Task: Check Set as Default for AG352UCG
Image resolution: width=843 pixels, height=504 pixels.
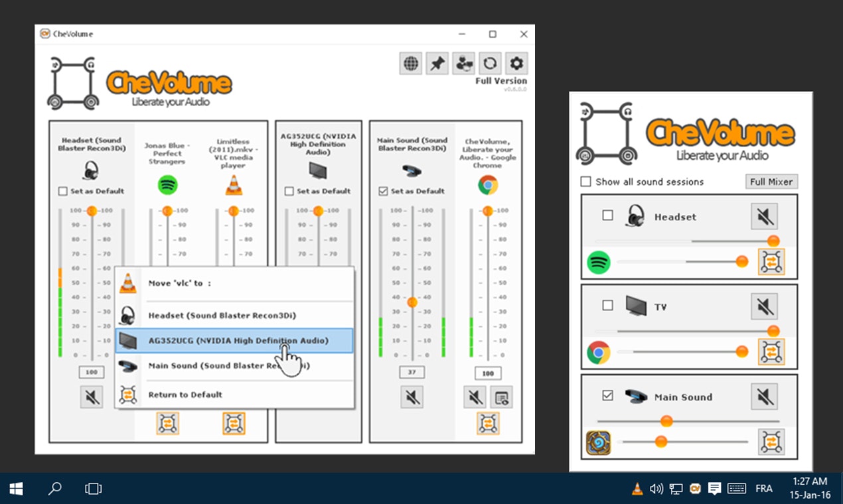Action: point(289,191)
